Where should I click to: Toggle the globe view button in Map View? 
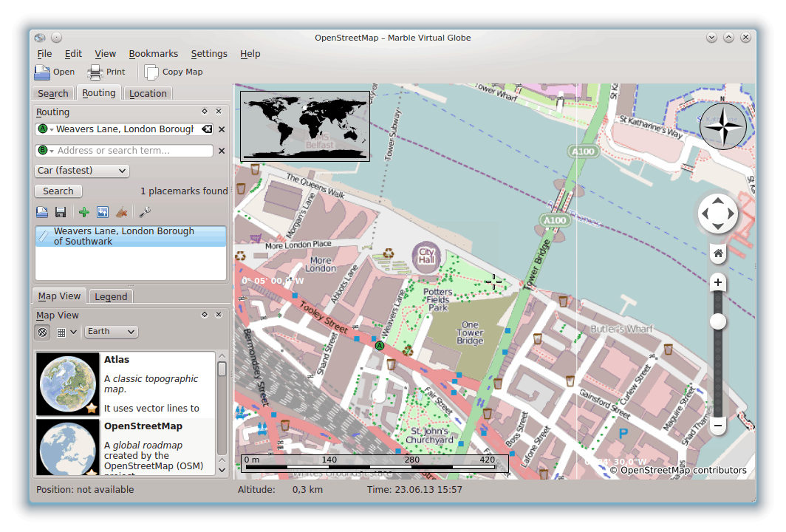click(43, 332)
